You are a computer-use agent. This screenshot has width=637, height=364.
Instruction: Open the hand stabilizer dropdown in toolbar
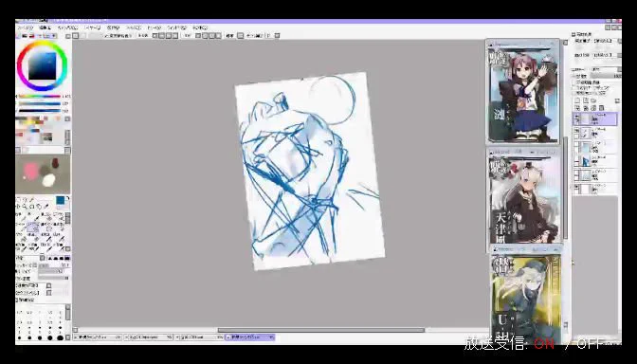coord(277,36)
